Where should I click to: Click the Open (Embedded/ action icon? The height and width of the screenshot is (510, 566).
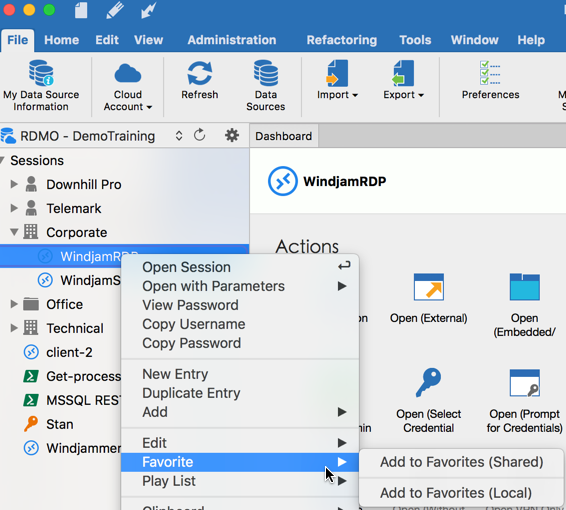point(524,287)
